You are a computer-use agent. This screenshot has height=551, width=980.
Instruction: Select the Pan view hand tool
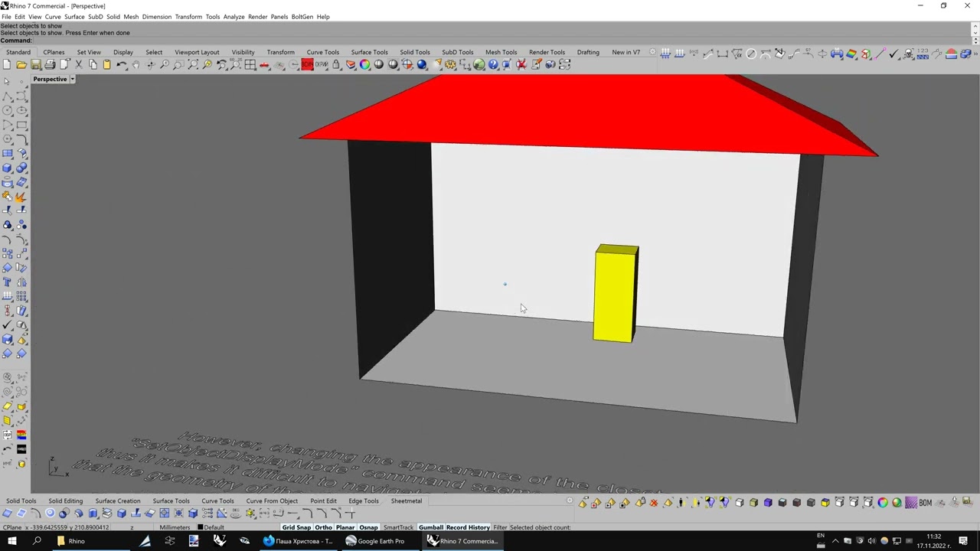(136, 65)
